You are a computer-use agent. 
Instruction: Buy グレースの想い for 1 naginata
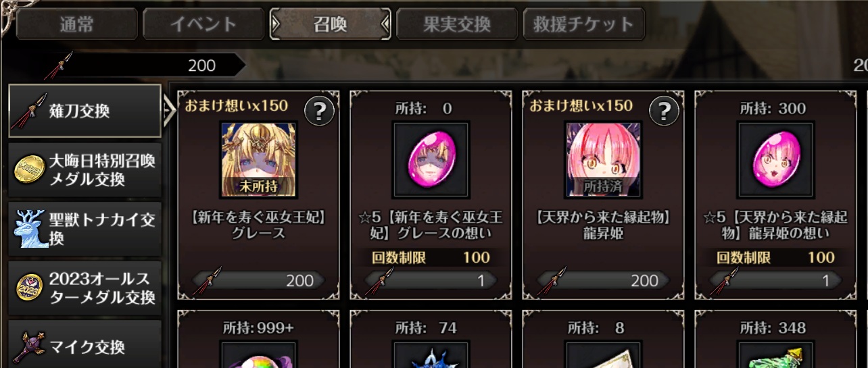[431, 281]
